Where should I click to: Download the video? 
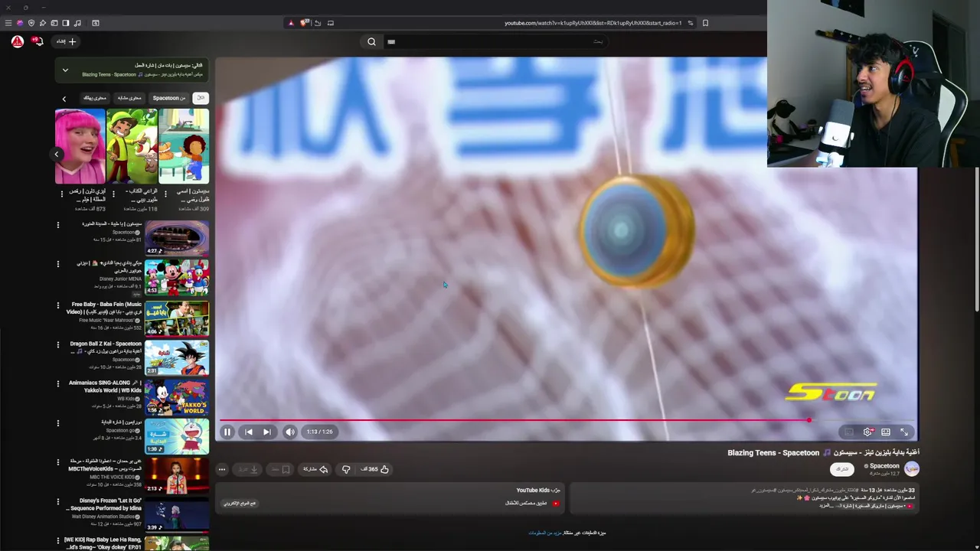pyautogui.click(x=249, y=469)
